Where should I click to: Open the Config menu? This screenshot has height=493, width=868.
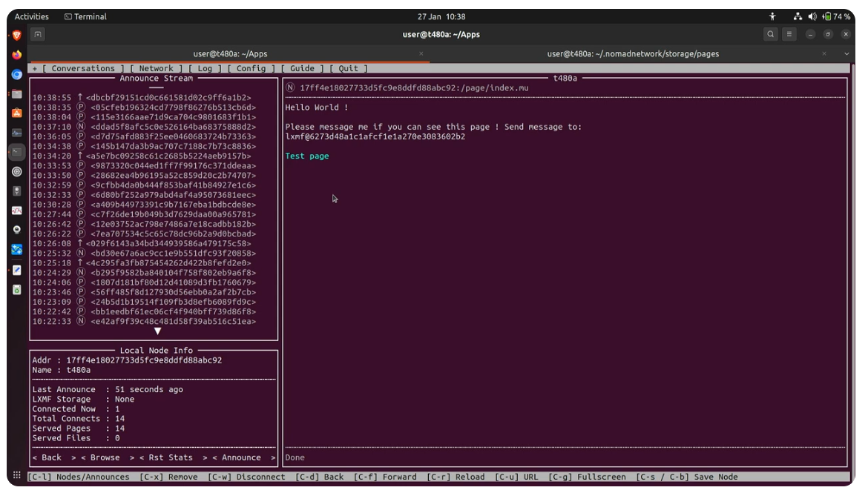click(251, 69)
